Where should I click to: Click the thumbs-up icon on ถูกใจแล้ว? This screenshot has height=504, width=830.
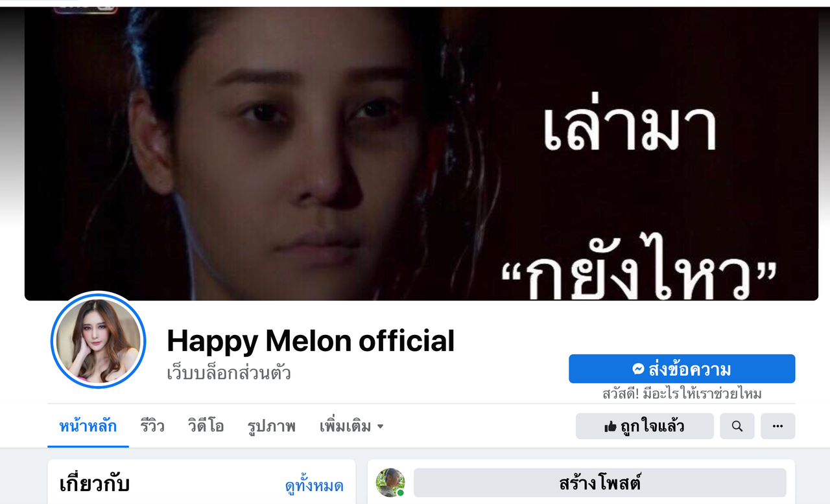coord(610,426)
